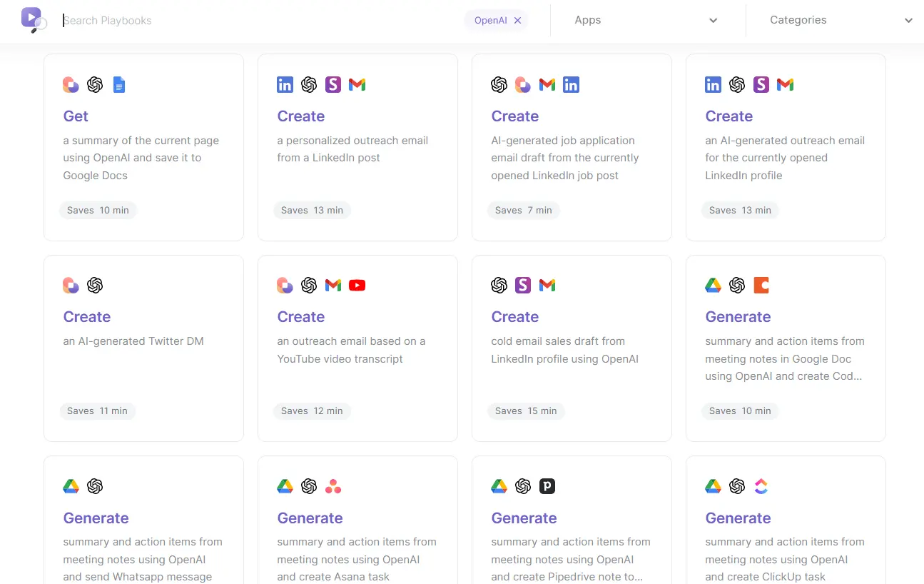
Task: Click Google Docs icon on page summary card
Action: (119, 85)
